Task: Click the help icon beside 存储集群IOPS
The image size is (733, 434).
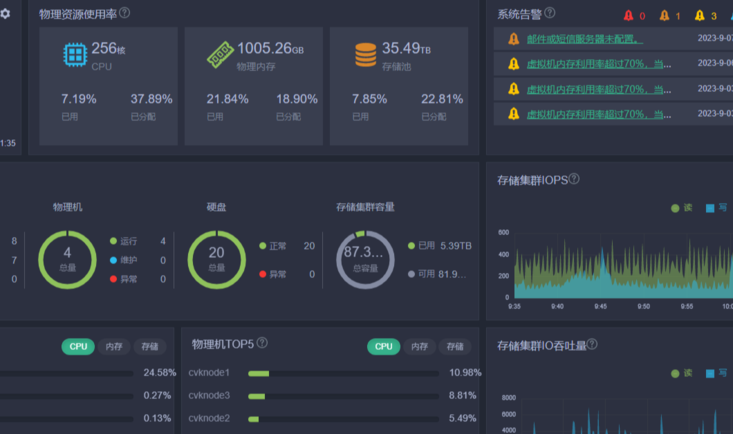Action: pos(574,179)
